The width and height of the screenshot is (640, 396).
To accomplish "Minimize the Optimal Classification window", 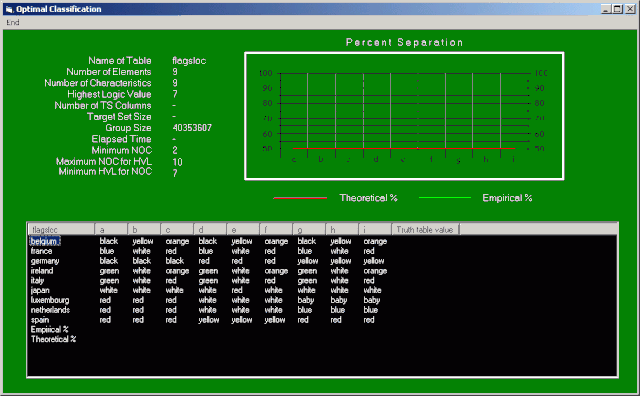I will 607,9.
